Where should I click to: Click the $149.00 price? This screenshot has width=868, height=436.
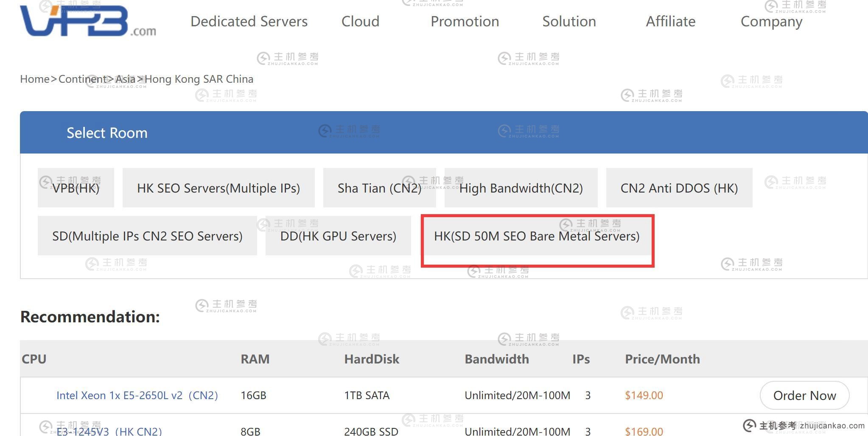[644, 395]
